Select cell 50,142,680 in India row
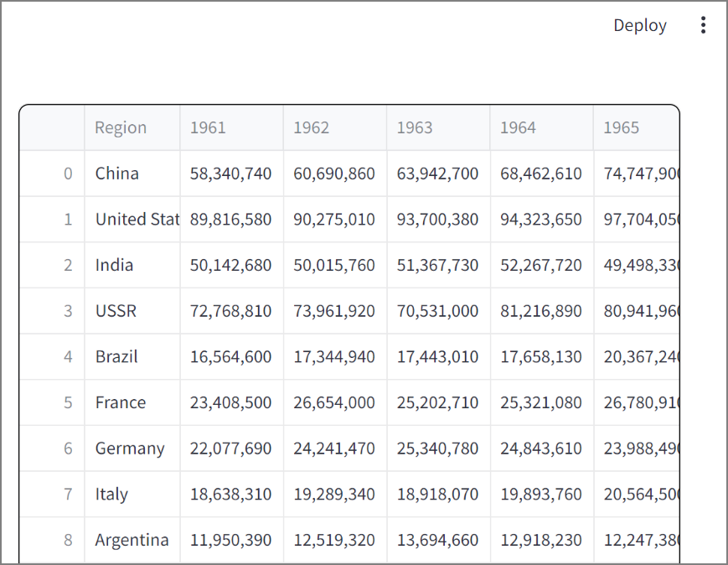728x565 pixels. tap(232, 265)
